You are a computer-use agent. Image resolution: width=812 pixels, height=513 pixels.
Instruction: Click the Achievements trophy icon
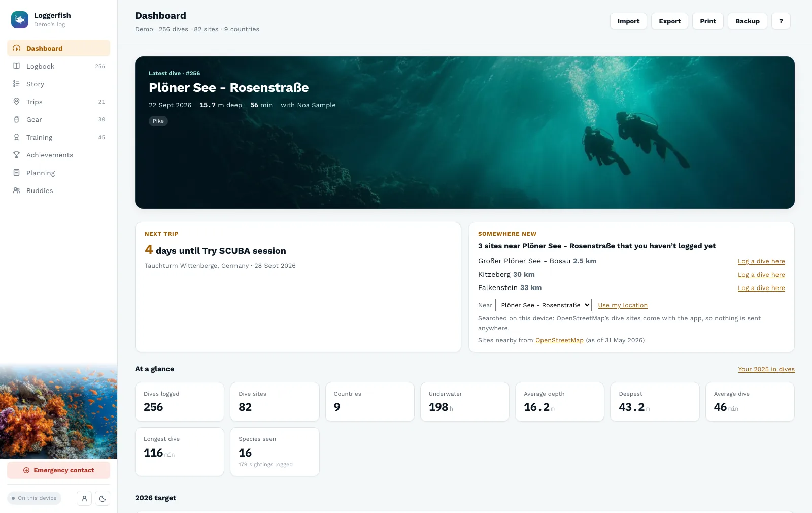click(x=17, y=155)
